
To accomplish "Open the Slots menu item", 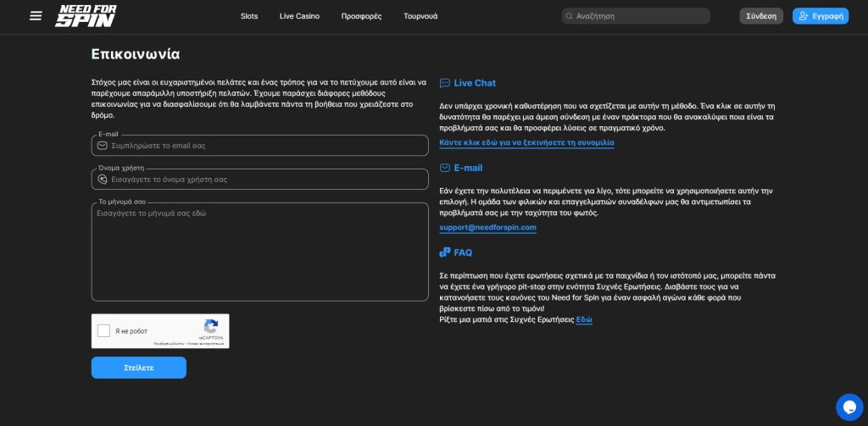I will 249,16.
